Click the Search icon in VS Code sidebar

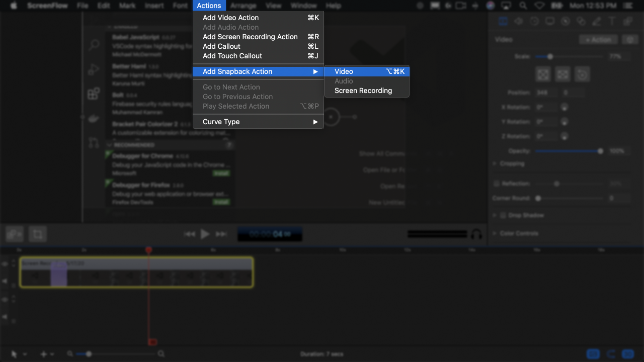point(94,45)
